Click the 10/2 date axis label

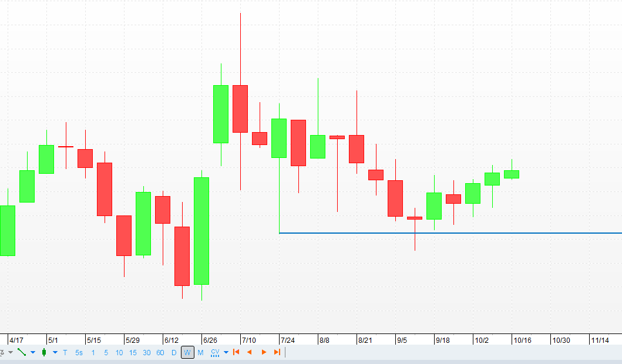pyautogui.click(x=482, y=340)
